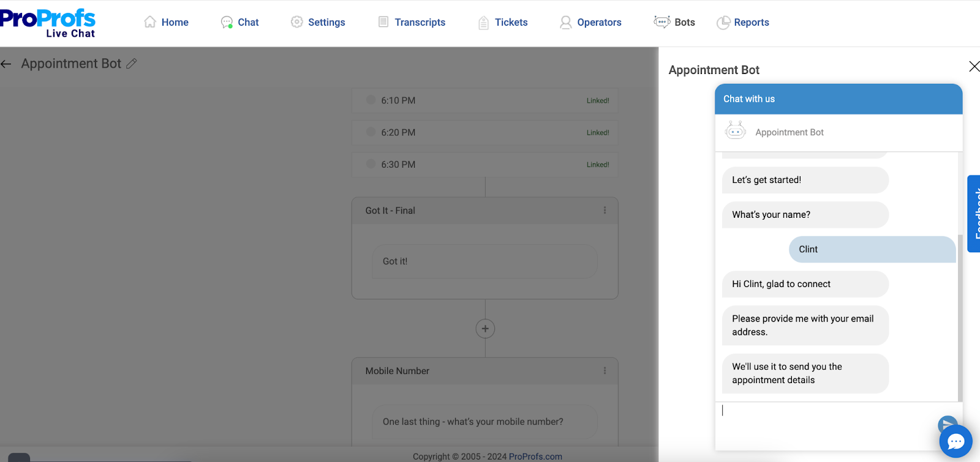Screen dimensions: 980x462
Task: Click the Operators person icon
Action: tap(566, 23)
